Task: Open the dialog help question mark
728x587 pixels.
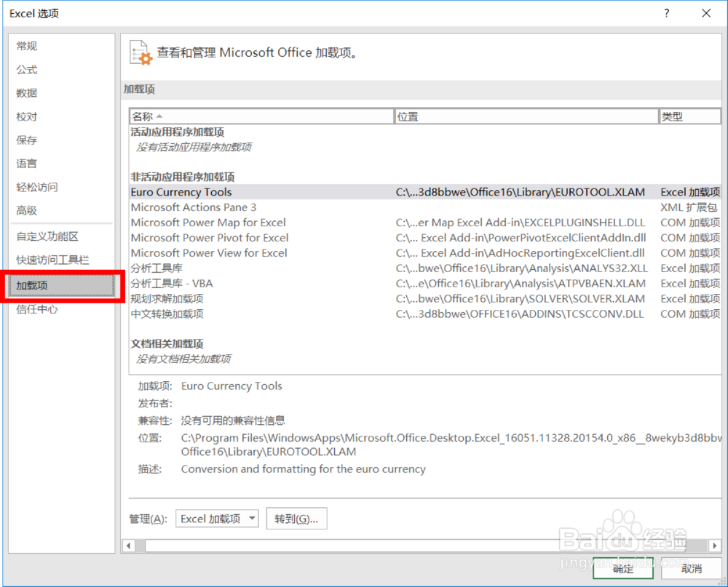Action: pos(667,13)
